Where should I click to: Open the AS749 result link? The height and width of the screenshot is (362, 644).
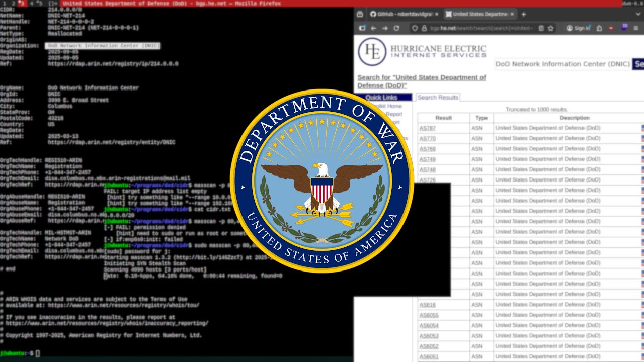click(427, 159)
